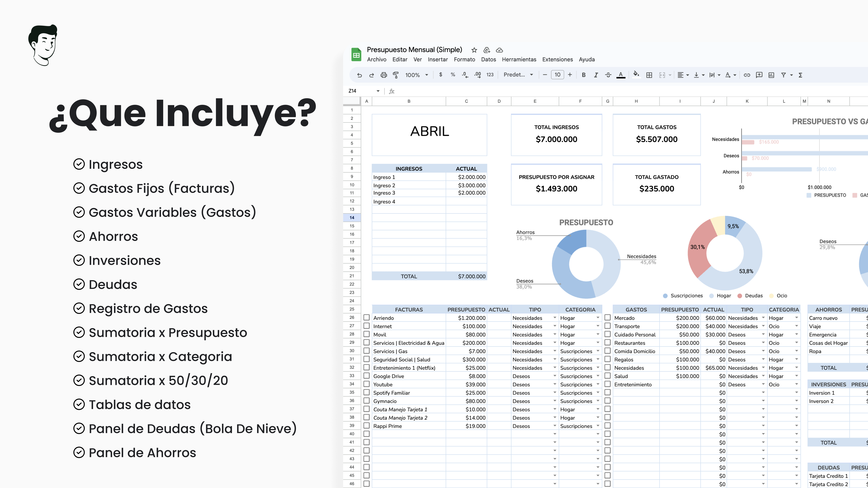Toggle bold formatting
The height and width of the screenshot is (488, 868).
point(584,75)
